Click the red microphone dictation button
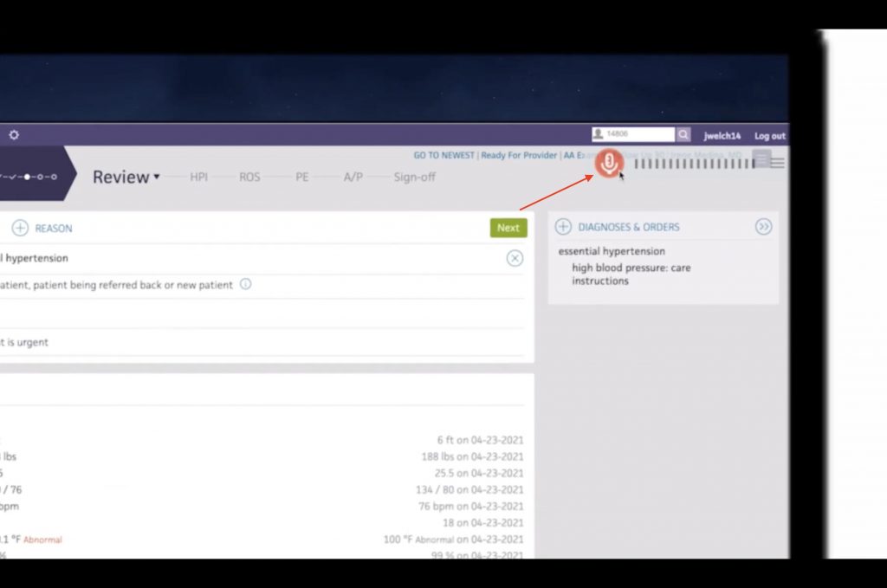 pos(609,164)
